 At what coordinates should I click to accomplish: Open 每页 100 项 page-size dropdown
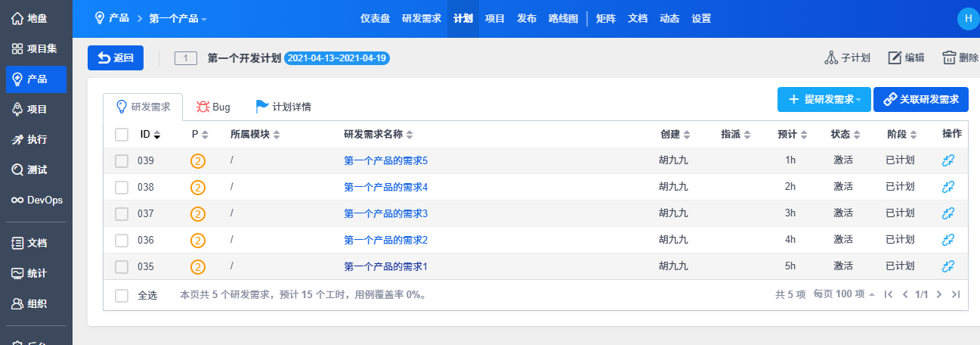click(844, 295)
